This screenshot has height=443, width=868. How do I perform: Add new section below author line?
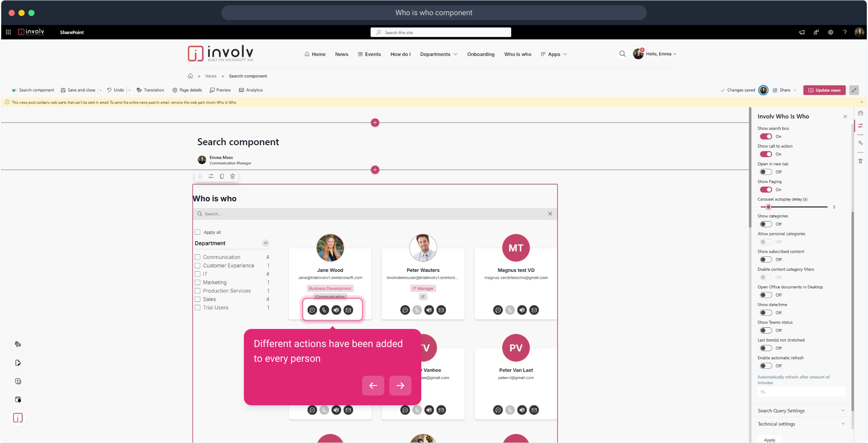375,170
